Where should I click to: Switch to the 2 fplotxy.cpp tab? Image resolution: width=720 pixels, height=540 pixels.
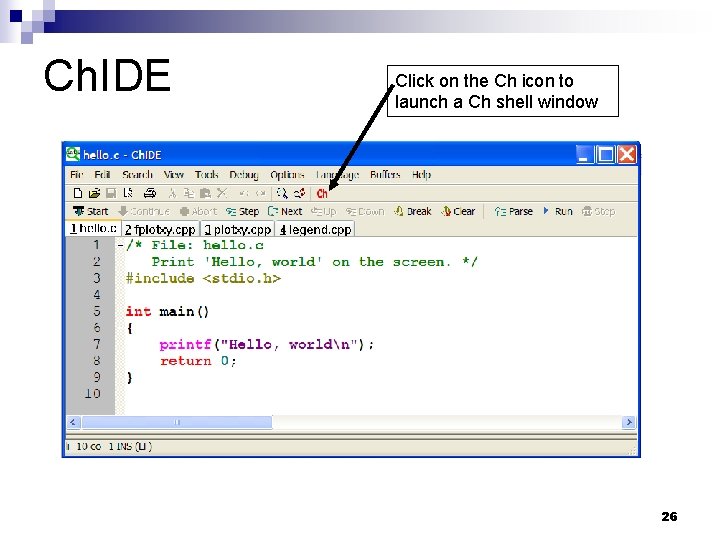pyautogui.click(x=160, y=229)
